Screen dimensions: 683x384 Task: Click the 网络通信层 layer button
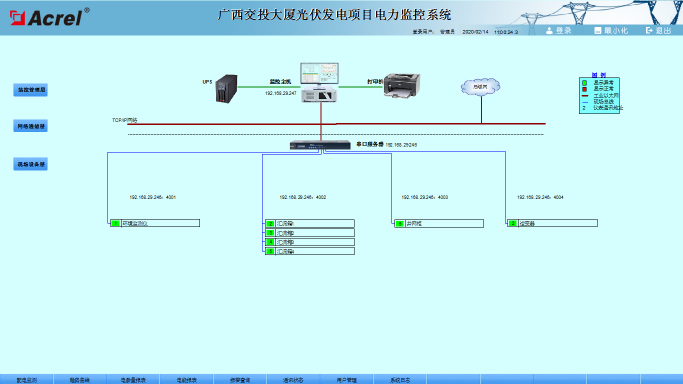point(30,126)
